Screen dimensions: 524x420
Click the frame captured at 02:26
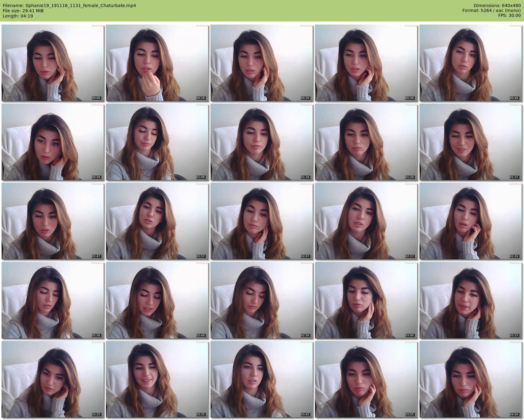(x=471, y=221)
